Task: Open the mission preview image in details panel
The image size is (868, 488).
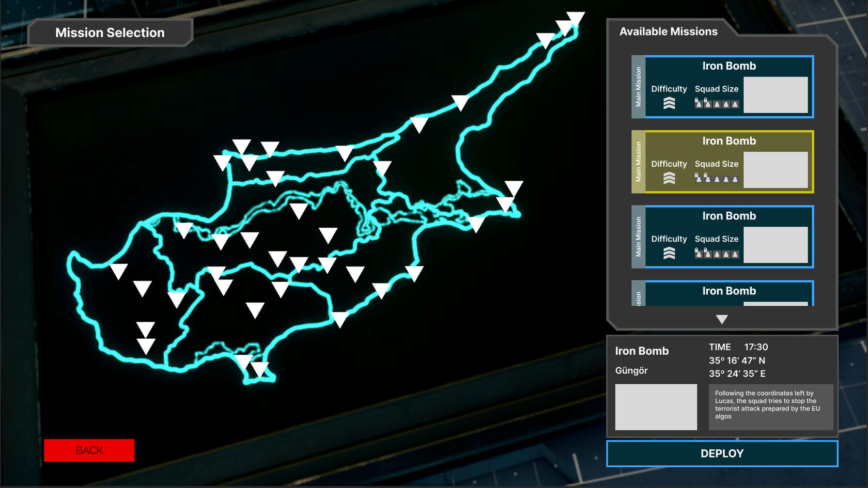Action: click(x=656, y=407)
